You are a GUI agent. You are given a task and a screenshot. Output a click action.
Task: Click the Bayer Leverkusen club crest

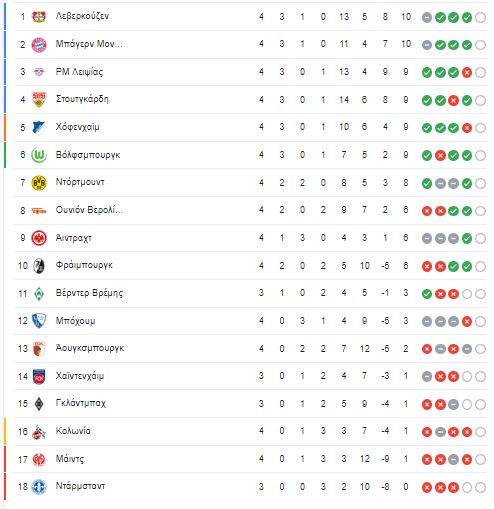pos(39,16)
